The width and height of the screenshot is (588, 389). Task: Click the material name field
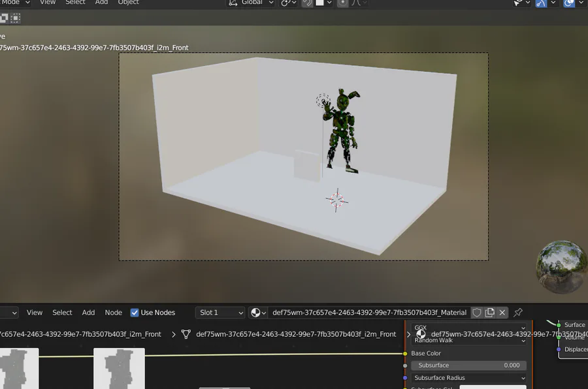[x=369, y=313]
